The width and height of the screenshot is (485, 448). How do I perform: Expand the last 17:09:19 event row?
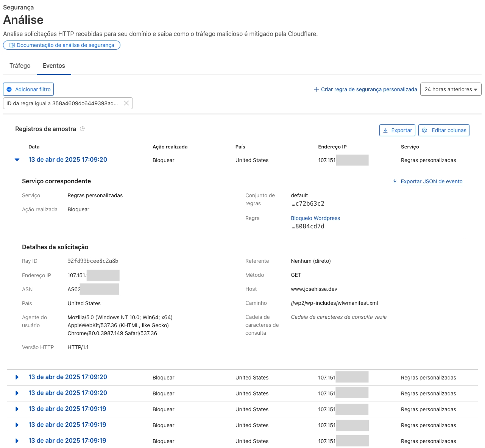pyautogui.click(x=17, y=441)
